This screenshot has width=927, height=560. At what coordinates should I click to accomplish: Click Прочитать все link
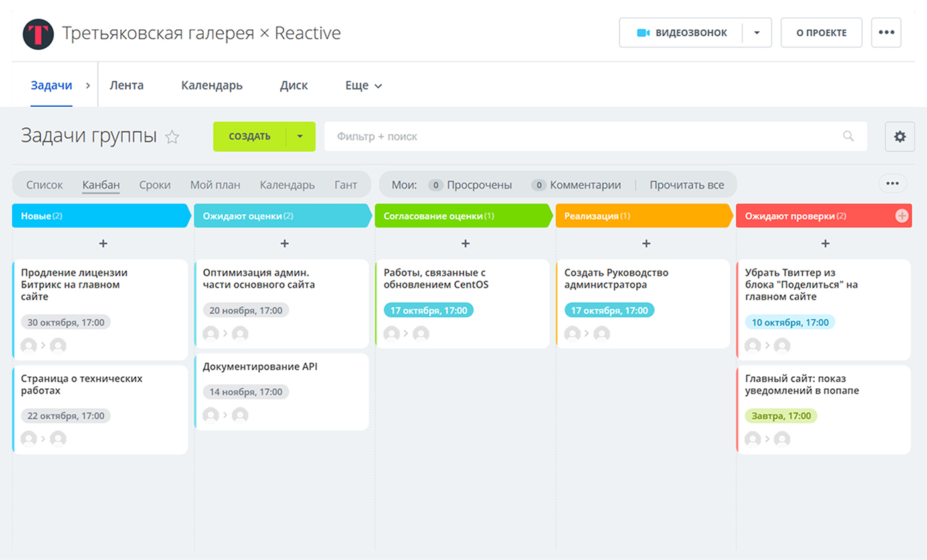687,185
